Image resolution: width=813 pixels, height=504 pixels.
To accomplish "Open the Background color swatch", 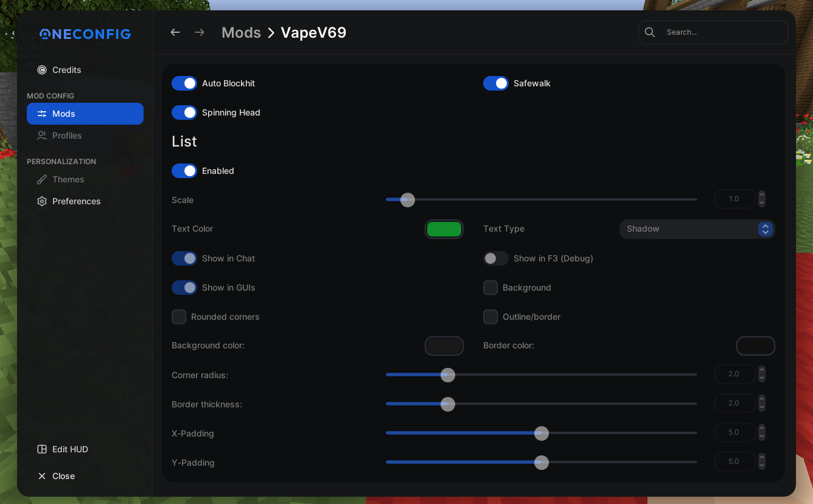I will 444,346.
